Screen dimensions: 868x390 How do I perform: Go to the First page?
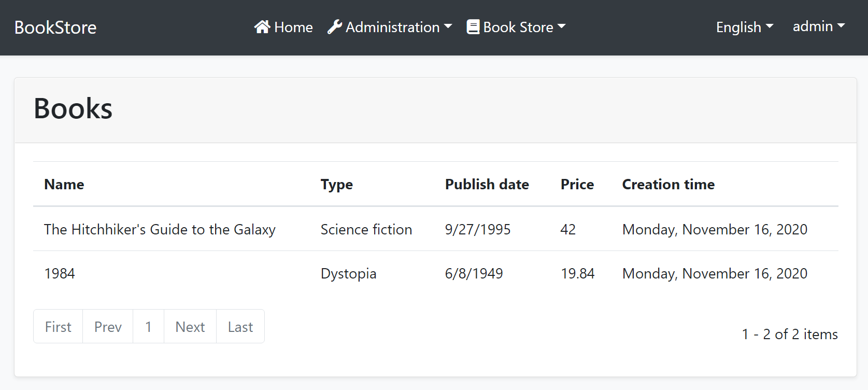point(58,327)
